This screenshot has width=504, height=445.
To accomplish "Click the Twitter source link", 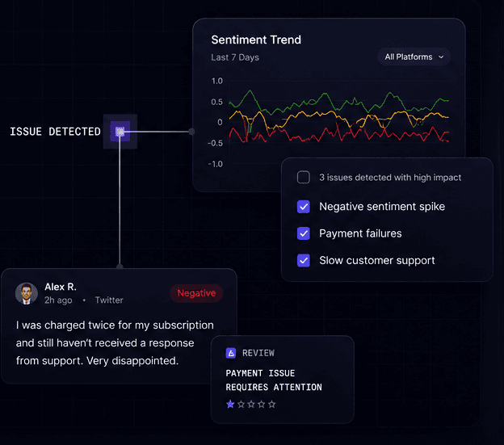I will coord(109,300).
